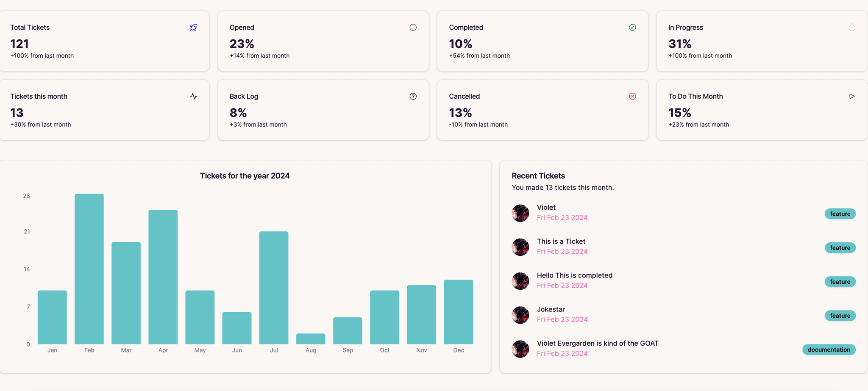The height and width of the screenshot is (391, 868).
Task: Click the question mark icon on Back Log card
Action: 413,96
